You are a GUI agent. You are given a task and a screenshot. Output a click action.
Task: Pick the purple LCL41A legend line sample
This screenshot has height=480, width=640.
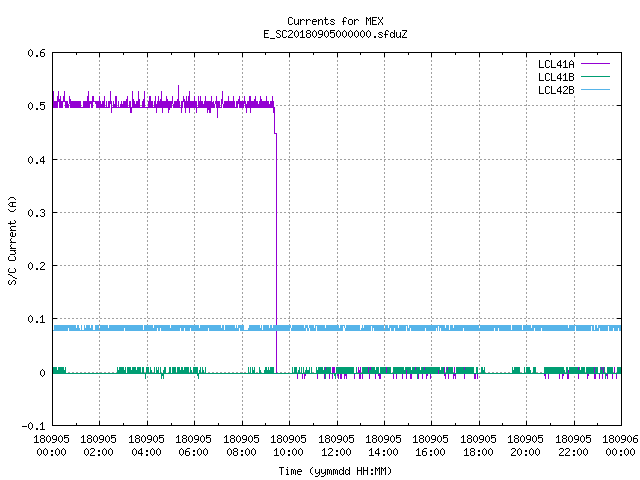click(595, 64)
